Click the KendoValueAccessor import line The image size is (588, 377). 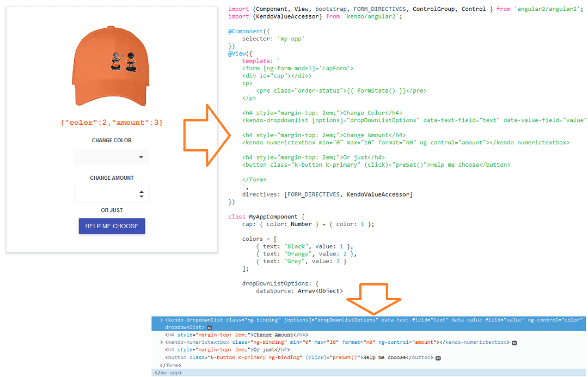pos(315,16)
